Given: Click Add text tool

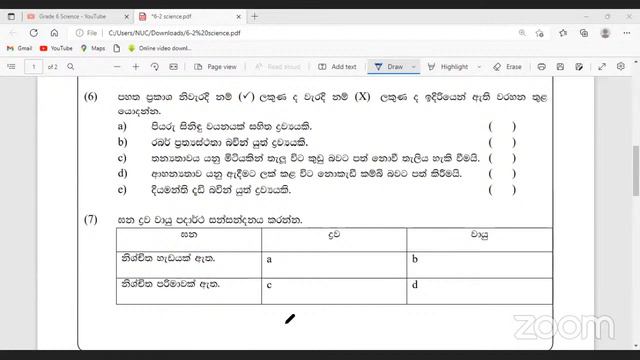Looking at the screenshot, I should 337,67.
